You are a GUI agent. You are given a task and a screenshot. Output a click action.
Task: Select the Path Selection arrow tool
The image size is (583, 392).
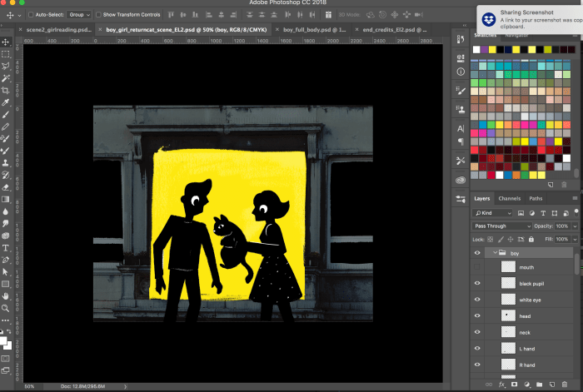point(6,272)
